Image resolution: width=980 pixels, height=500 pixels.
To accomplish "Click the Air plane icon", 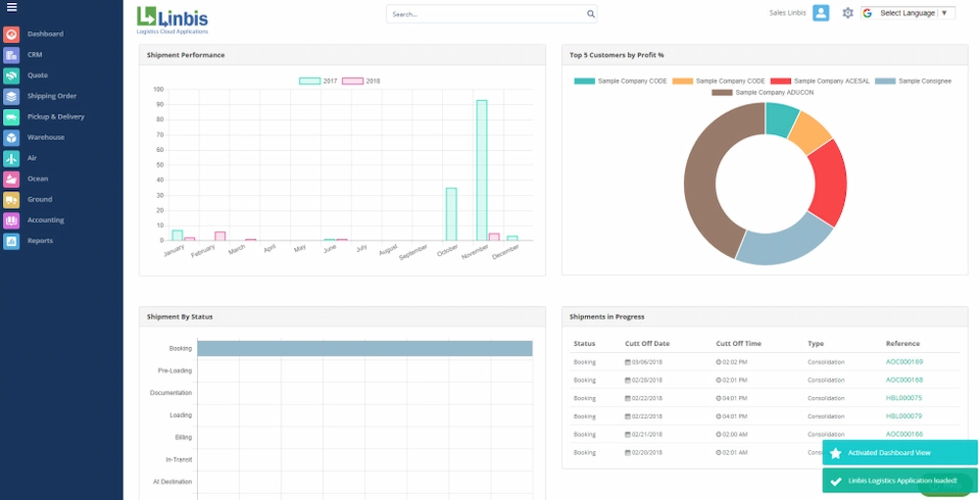I will click(11, 158).
